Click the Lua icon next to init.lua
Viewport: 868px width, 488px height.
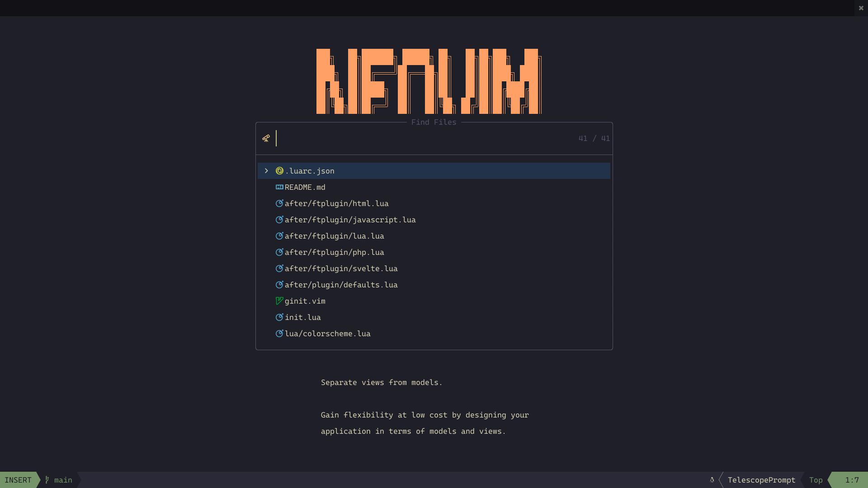[x=279, y=317]
